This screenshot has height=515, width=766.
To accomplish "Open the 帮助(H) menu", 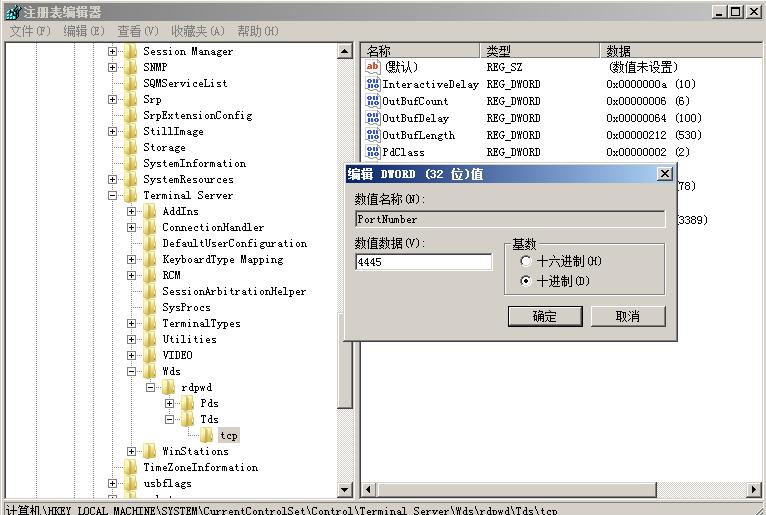I will 258,31.
